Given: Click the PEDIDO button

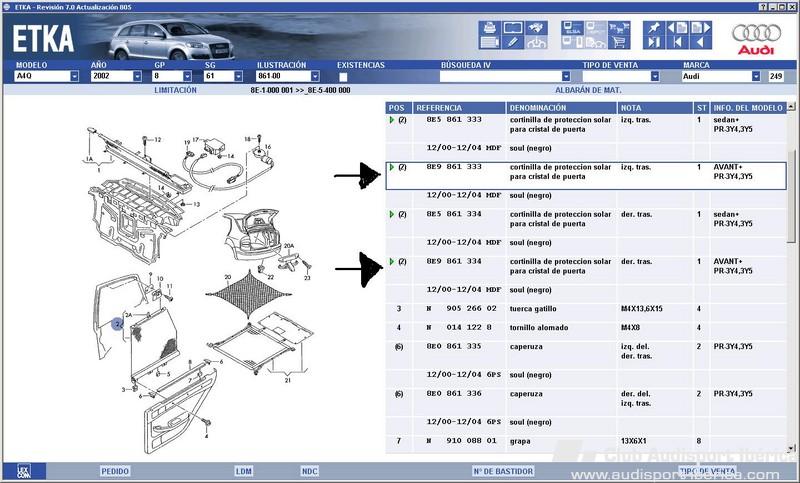Looking at the screenshot, I should point(115,471).
